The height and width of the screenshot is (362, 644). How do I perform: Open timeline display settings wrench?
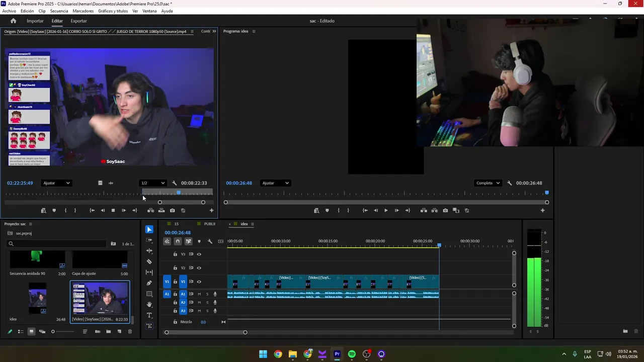[210, 241]
